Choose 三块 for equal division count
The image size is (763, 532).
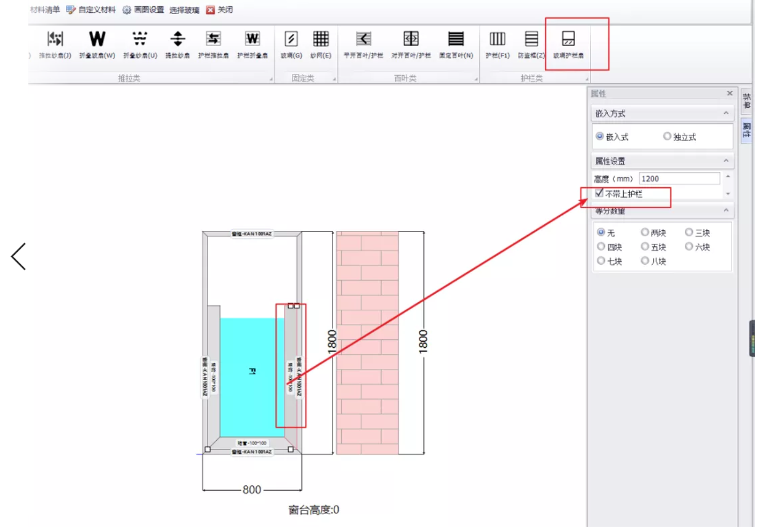[689, 233]
